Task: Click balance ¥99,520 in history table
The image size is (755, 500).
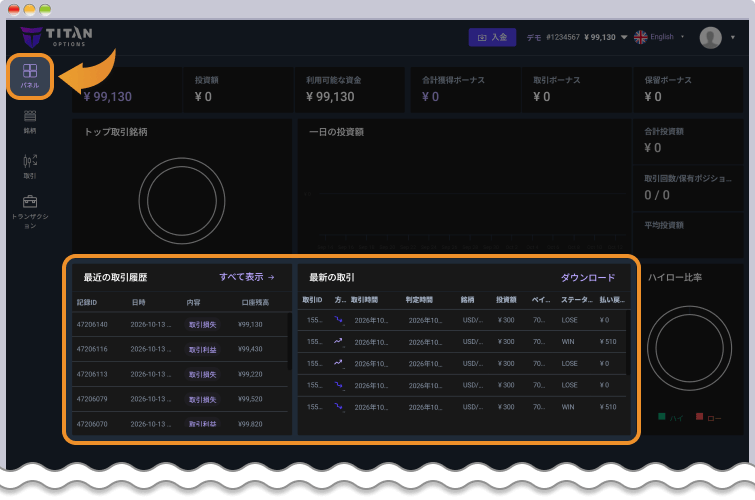Action: pos(250,399)
